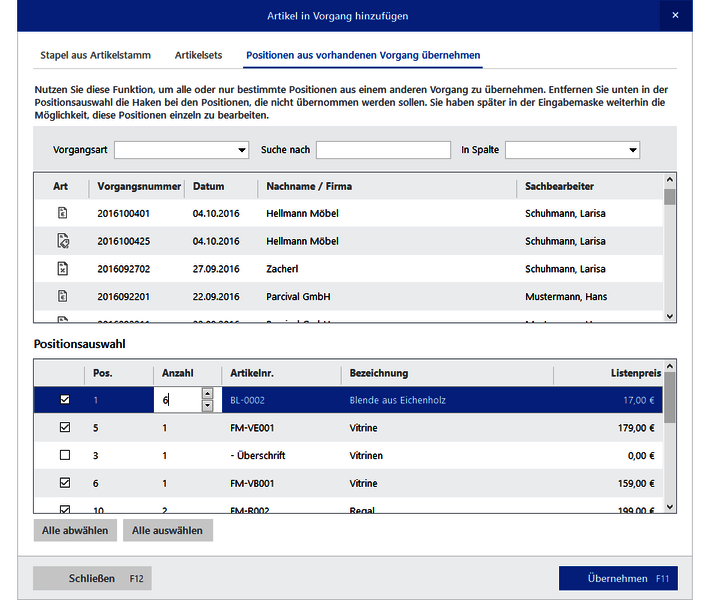
Task: Click date 27.09.2016 cell
Action: click(x=216, y=269)
